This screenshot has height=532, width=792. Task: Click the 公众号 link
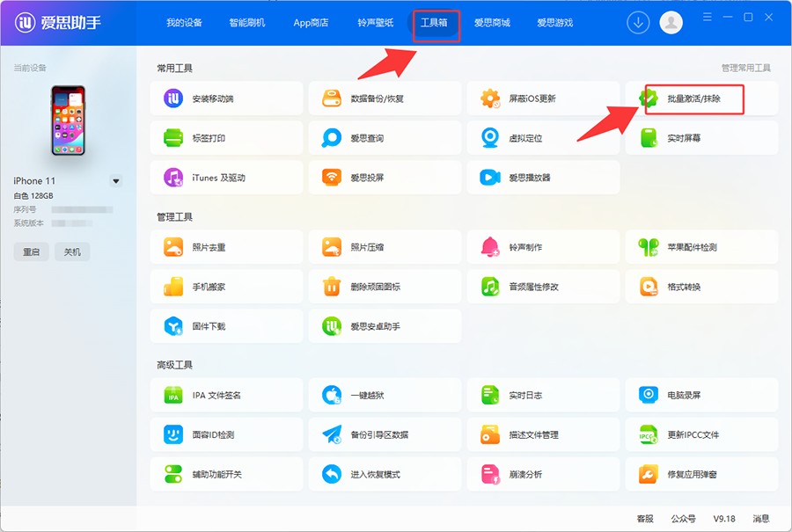(684, 519)
